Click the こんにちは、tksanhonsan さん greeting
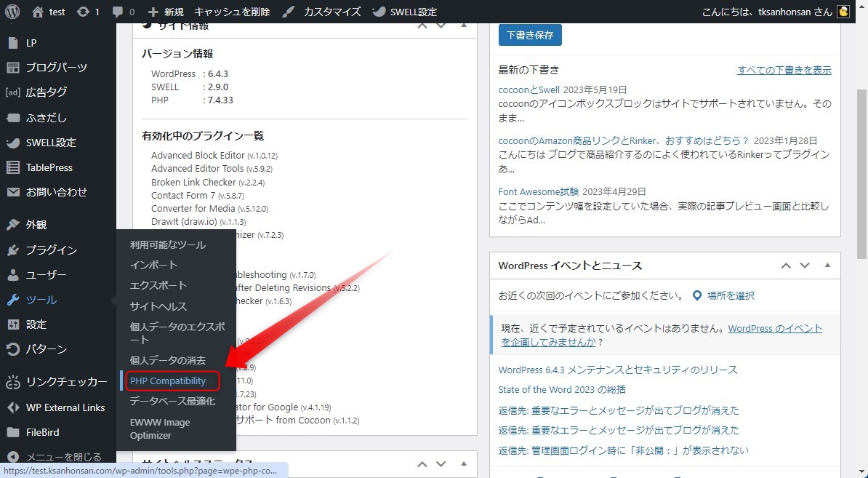Screen dimensions: 868x478 pos(767,12)
